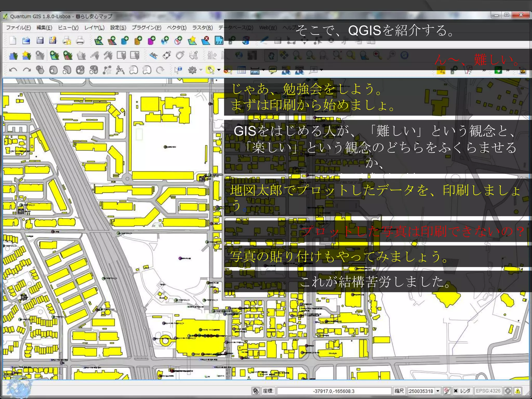Click the Labeling ABC icon
Screen dimensions: 532x399
(x=154, y=55)
